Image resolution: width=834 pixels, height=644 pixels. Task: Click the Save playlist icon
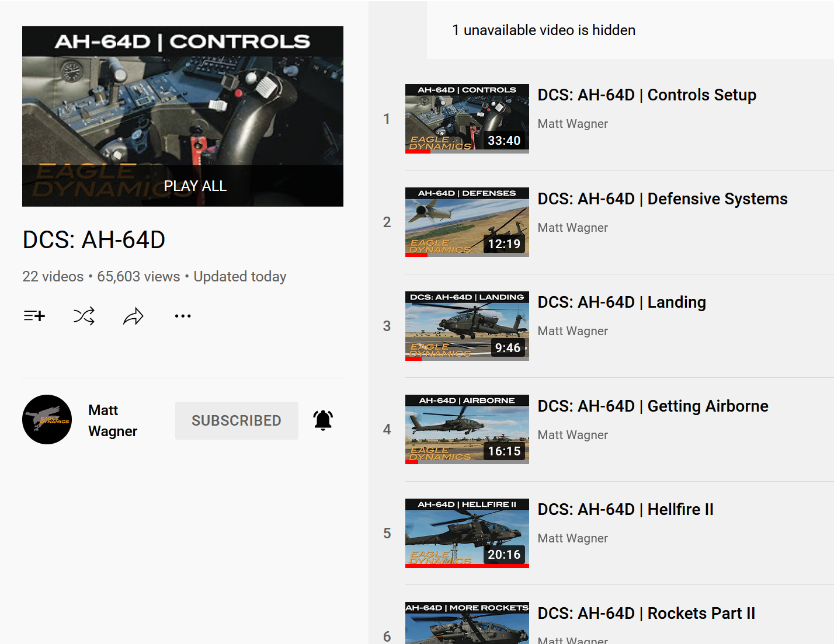34,316
